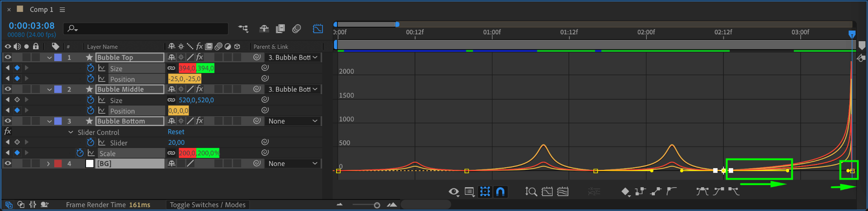Toggle constrain proportions link for Bubble Top Size

coord(171,68)
